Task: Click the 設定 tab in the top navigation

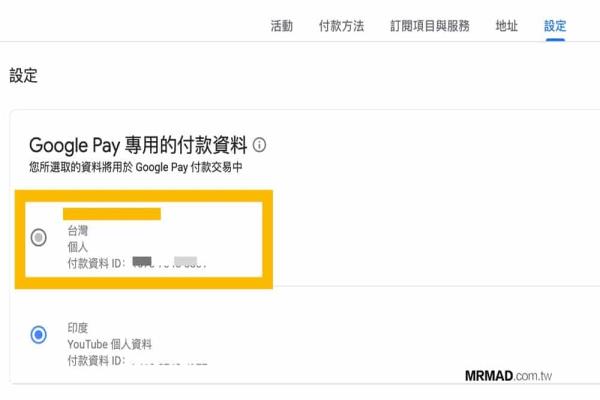Action: 555,26
